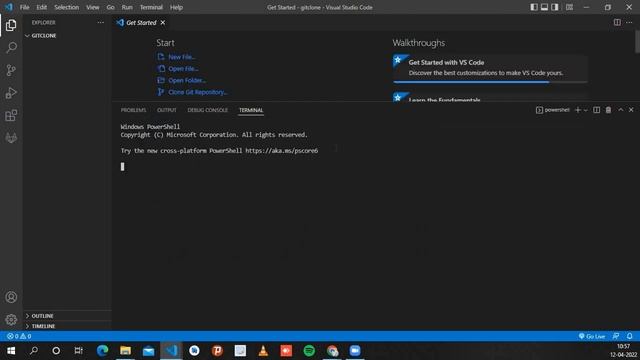
Task: Click the Get Started page scrollbar
Action: click(637, 42)
